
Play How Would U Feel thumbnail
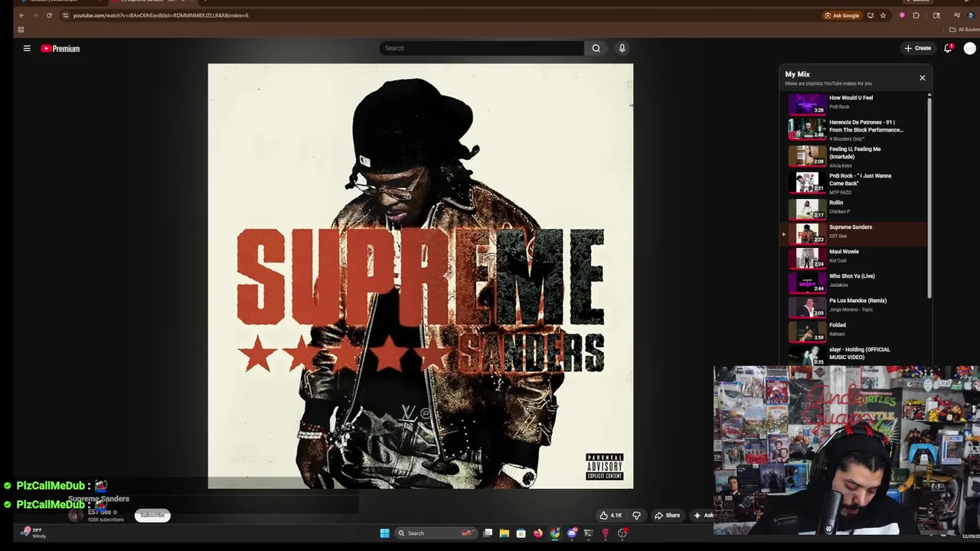click(x=807, y=103)
